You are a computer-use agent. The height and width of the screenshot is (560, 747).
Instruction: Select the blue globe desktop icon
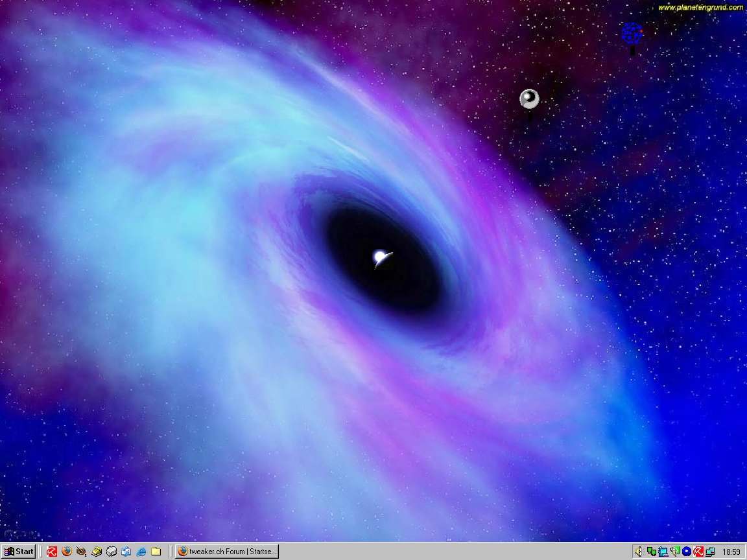coord(632,32)
